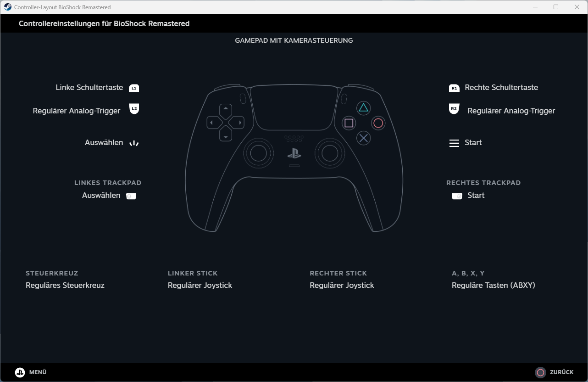588x382 pixels.
Task: Open Rechter Stick Regulärer Joystick setting
Action: tap(342, 285)
